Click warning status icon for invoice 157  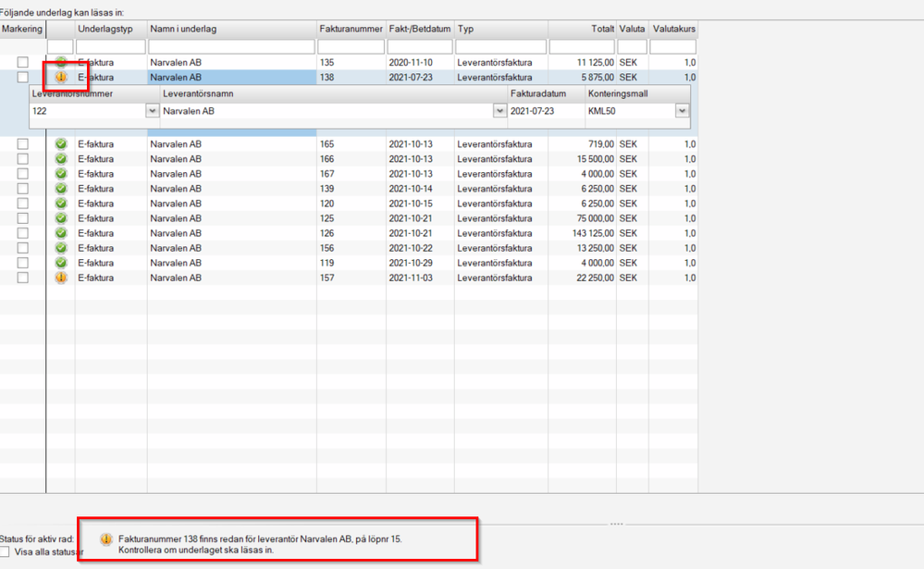[61, 278]
